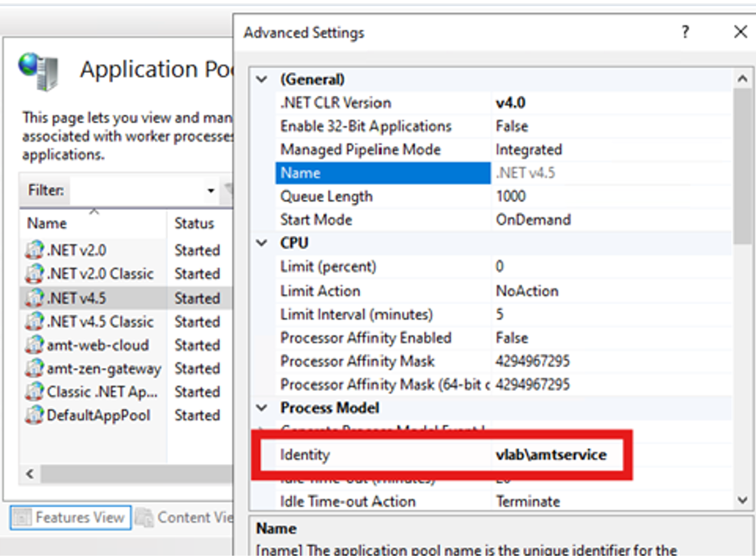The width and height of the screenshot is (756, 559).
Task: Select Processor Affinity Enabled property
Action: click(x=366, y=338)
